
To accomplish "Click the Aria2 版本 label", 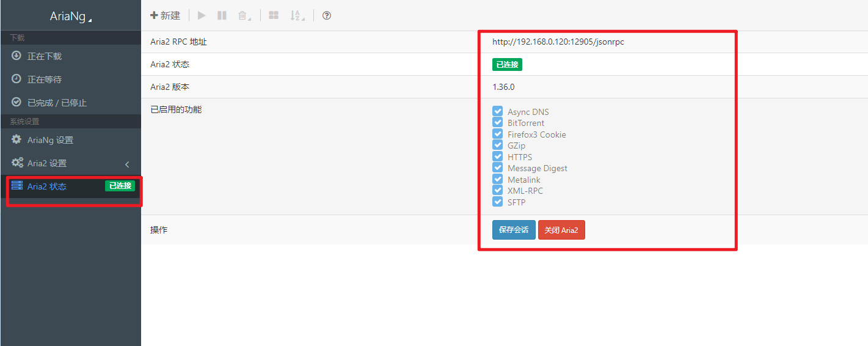I will point(170,87).
